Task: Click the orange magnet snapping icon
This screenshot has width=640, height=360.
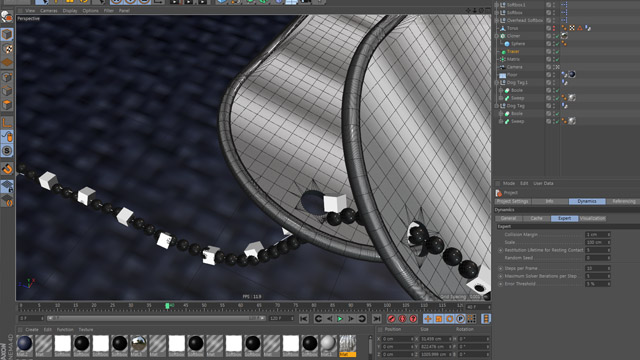Action: click(x=7, y=169)
